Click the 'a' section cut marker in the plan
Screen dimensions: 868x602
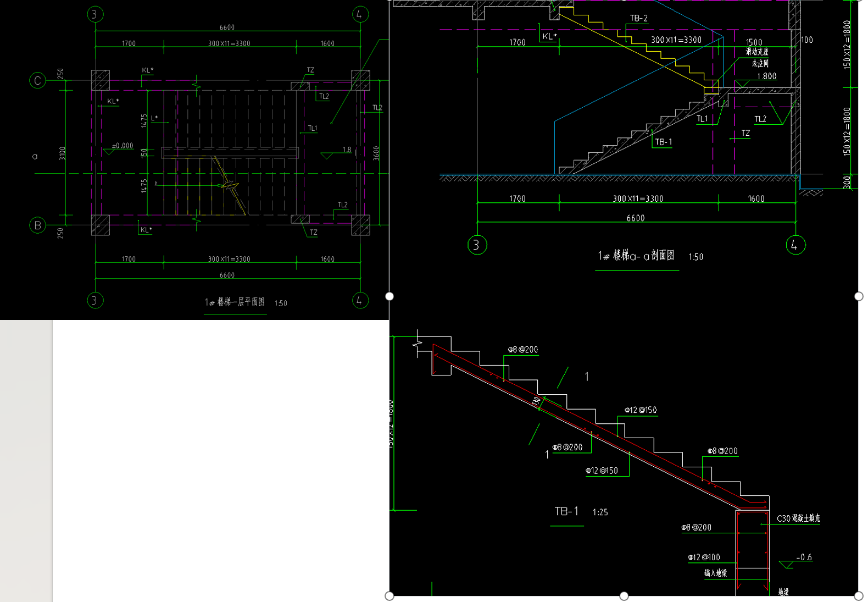(x=35, y=157)
